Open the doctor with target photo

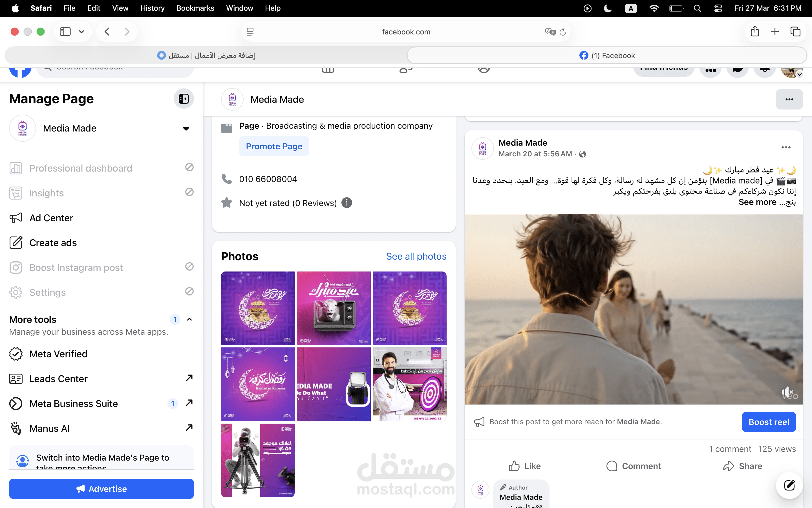click(x=409, y=384)
